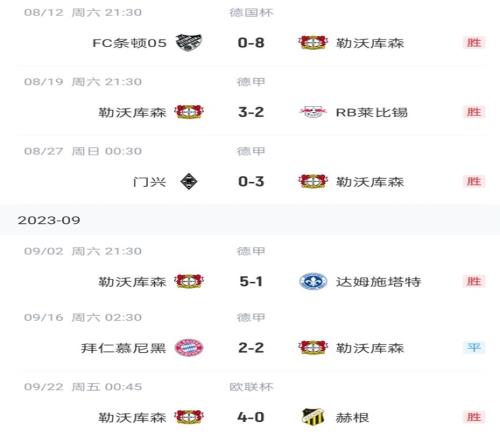500x440 pixels.
Task: Click the 达姆施塔特 team name
Action: (378, 282)
